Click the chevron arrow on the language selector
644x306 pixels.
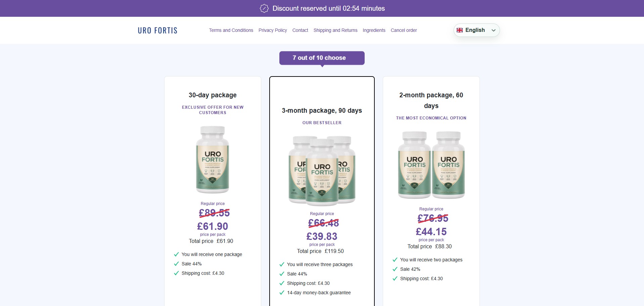tap(494, 30)
